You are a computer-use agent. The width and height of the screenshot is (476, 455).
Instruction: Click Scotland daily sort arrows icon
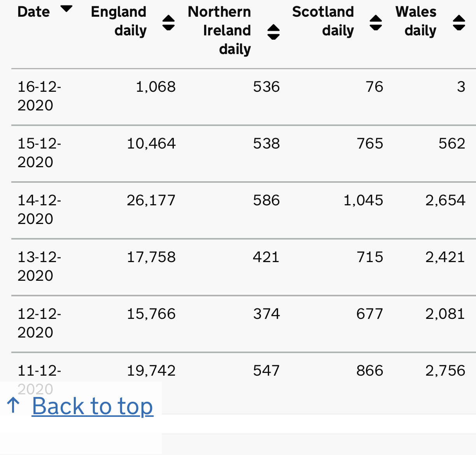point(376,23)
